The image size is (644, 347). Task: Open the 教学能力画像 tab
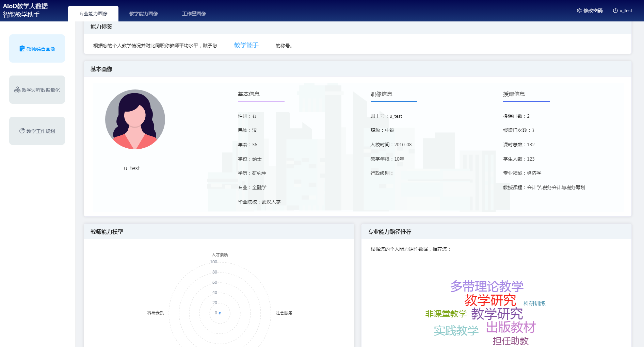[144, 14]
